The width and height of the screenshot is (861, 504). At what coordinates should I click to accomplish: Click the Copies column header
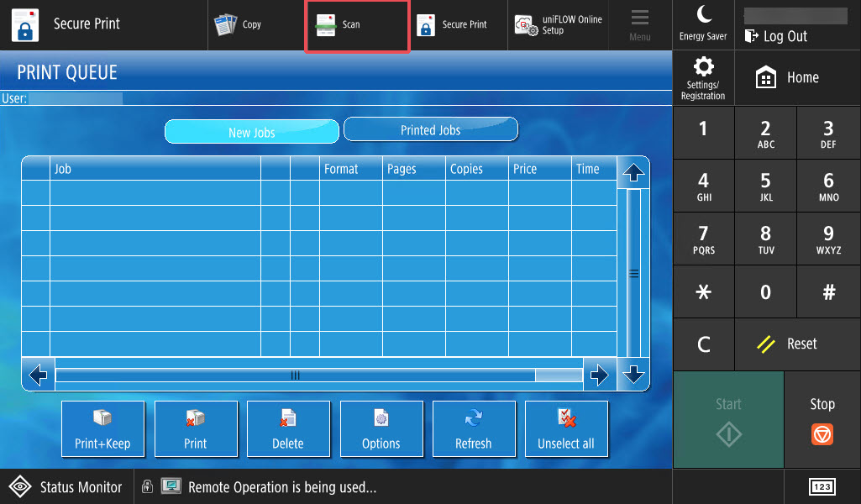tap(477, 169)
